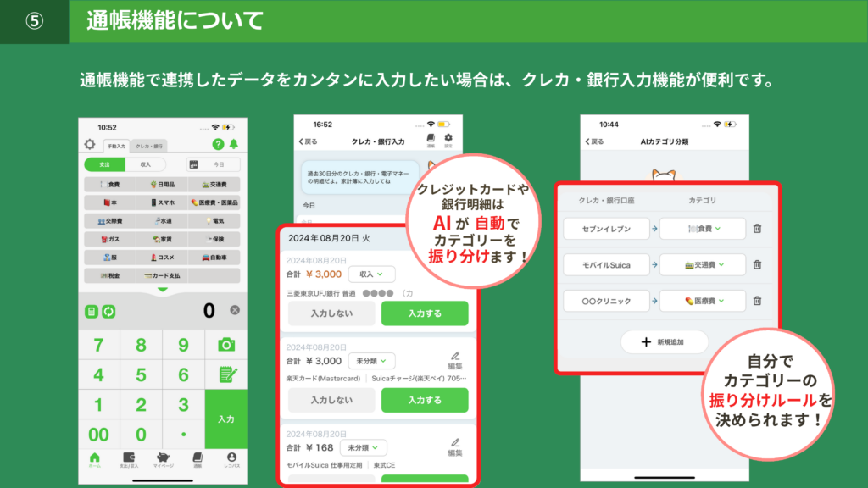This screenshot has width=868, height=488.
Task: Open the 食費 category dropdown for セブンイレブン
Action: point(704,228)
